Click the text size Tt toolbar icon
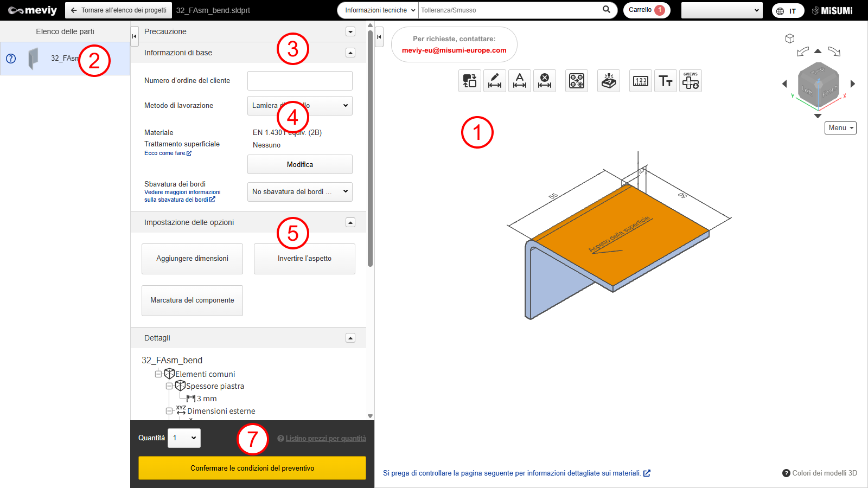Screen dimensions: 868x488 [666, 81]
